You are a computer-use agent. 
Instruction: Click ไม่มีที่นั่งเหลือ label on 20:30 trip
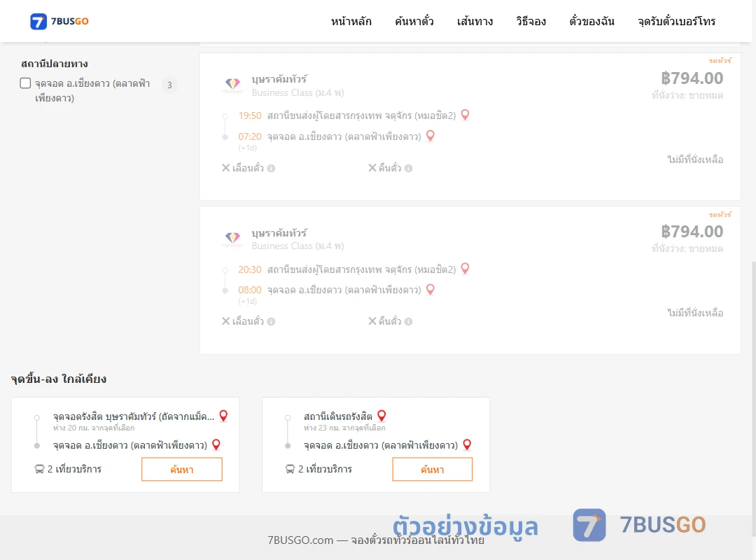point(695,313)
